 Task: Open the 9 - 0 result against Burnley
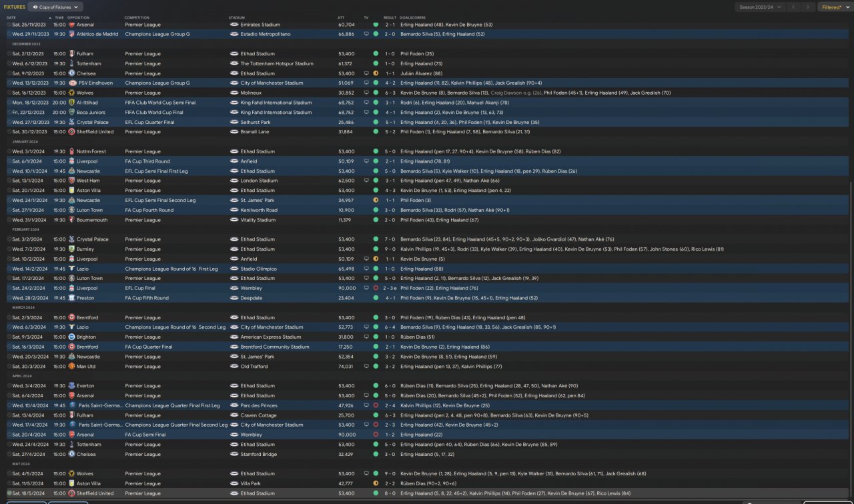click(x=390, y=249)
